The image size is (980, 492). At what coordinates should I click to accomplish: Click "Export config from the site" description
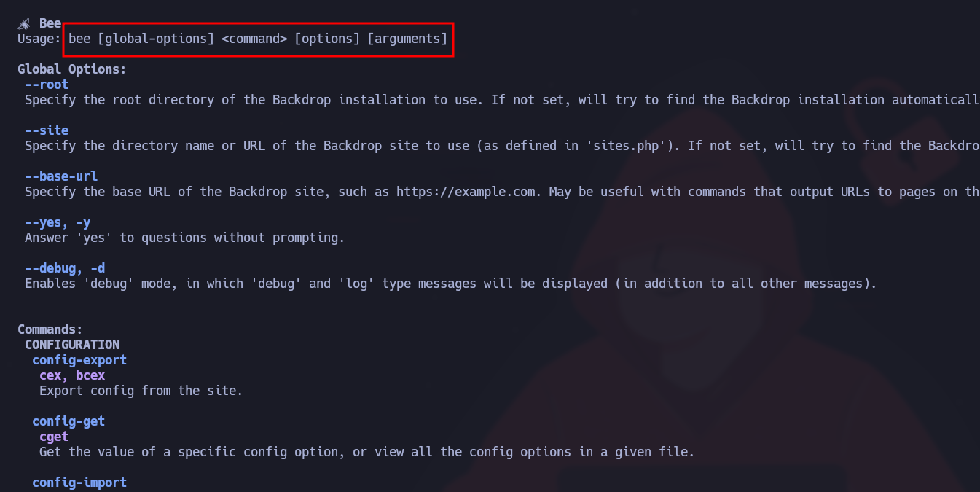click(141, 391)
